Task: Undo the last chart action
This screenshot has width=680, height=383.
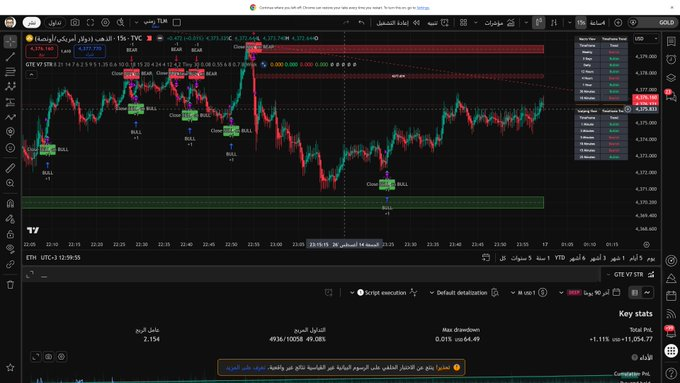Action: click(361, 23)
